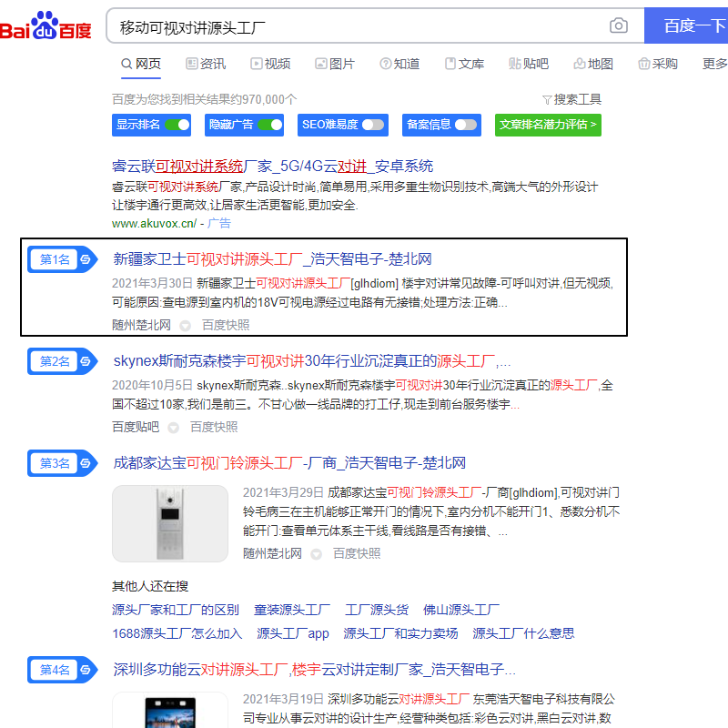Open the 睿云联可视对讲系统厂家 ad title
Viewport: 728px width, 728px height.
point(272,167)
